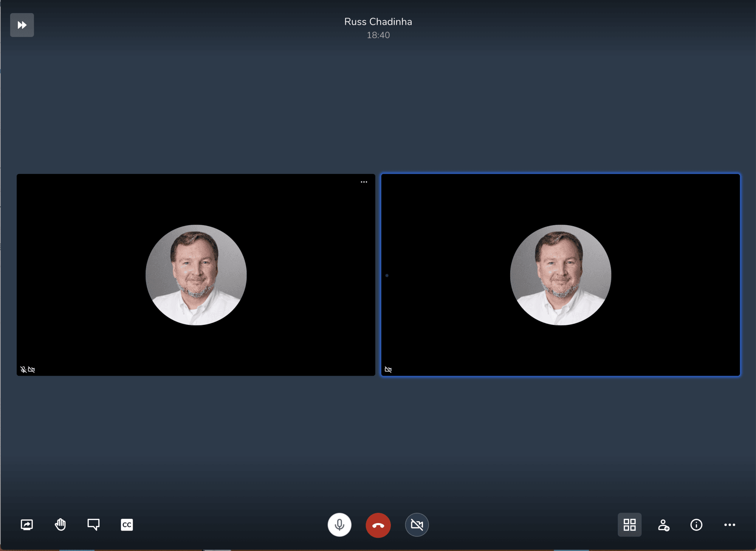Turn on closed captions

[127, 525]
